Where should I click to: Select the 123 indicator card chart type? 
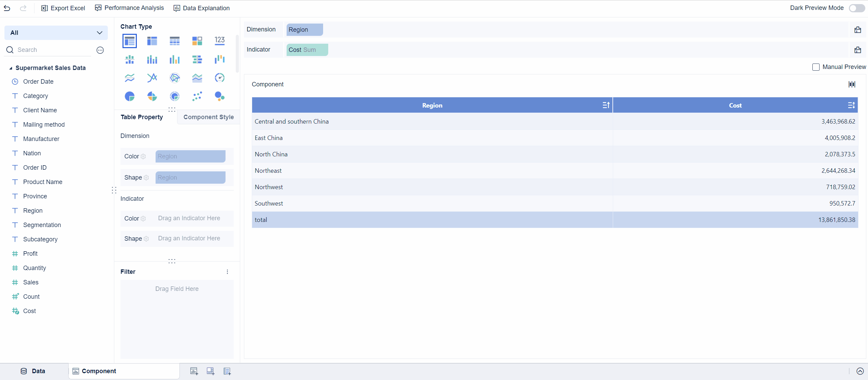[x=219, y=41]
